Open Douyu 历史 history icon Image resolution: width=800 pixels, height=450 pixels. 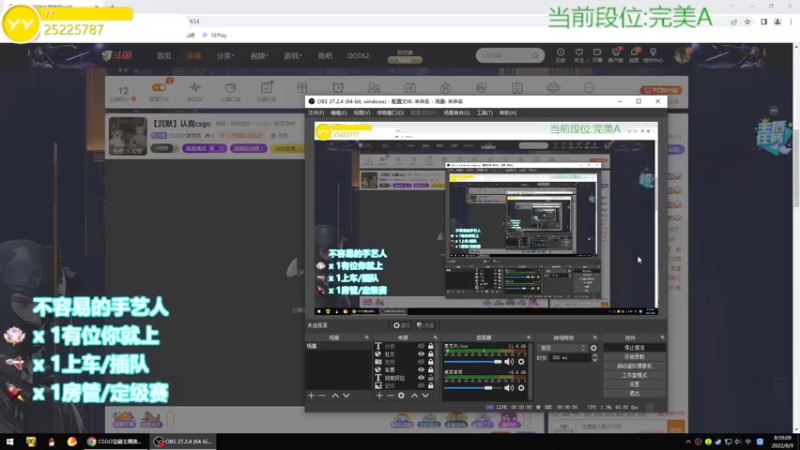[560, 55]
